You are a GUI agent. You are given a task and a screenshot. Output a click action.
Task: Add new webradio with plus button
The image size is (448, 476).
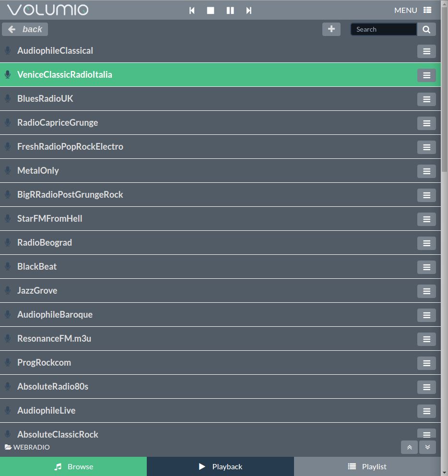tap(331, 29)
